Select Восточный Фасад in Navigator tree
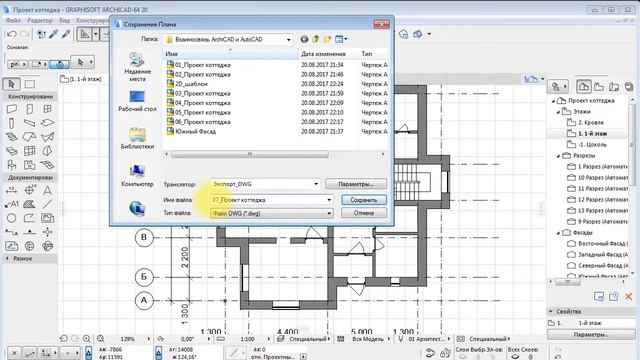The height and width of the screenshot is (360, 640). (597, 244)
